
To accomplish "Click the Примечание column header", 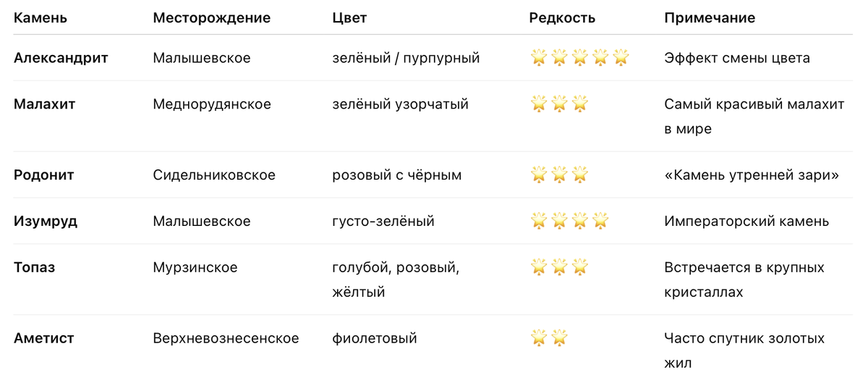I will coord(710,18).
